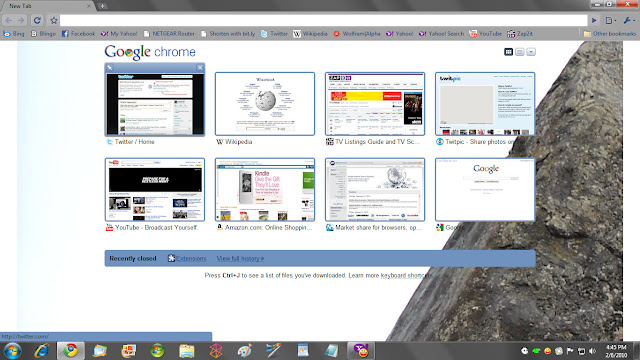Expand the Other bookmarks folder
Screen dimensions: 640x360
click(609, 33)
